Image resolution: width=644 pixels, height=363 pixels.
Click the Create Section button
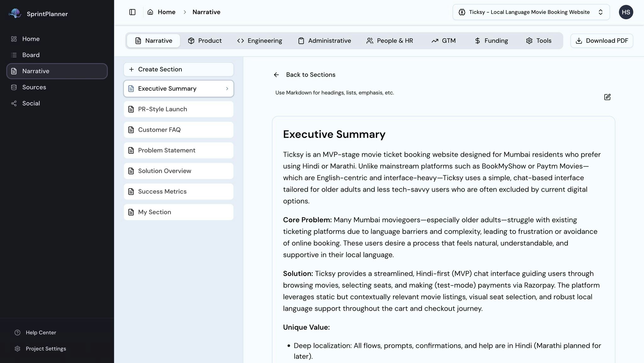pyautogui.click(x=178, y=69)
